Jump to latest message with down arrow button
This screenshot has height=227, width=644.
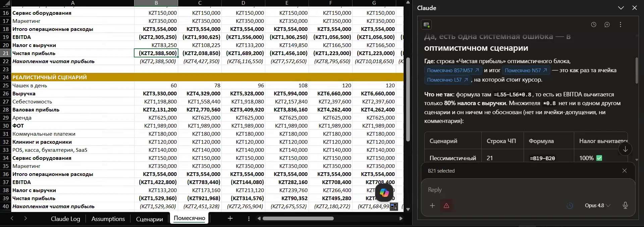pos(625,149)
